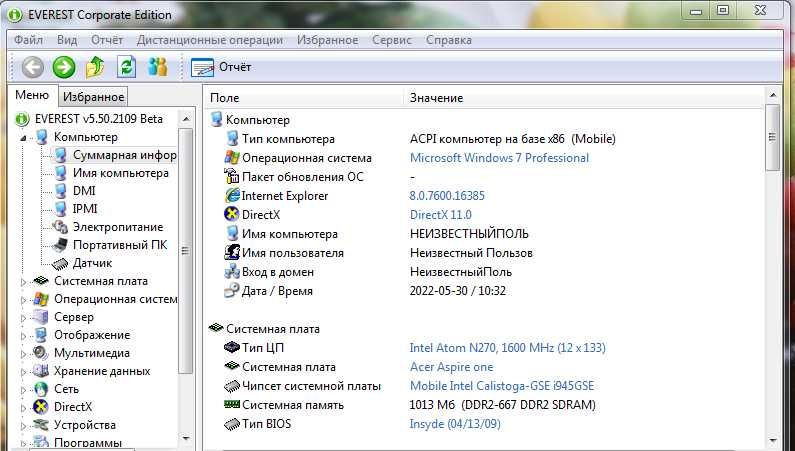Open Дистанционные операции menu
The height and width of the screenshot is (451, 795).
(x=210, y=40)
